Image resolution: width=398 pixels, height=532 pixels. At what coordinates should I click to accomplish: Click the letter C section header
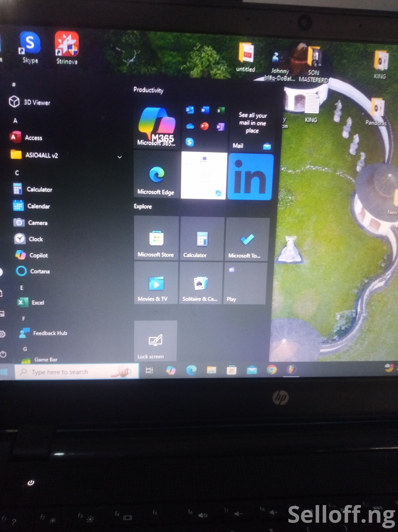click(x=17, y=173)
